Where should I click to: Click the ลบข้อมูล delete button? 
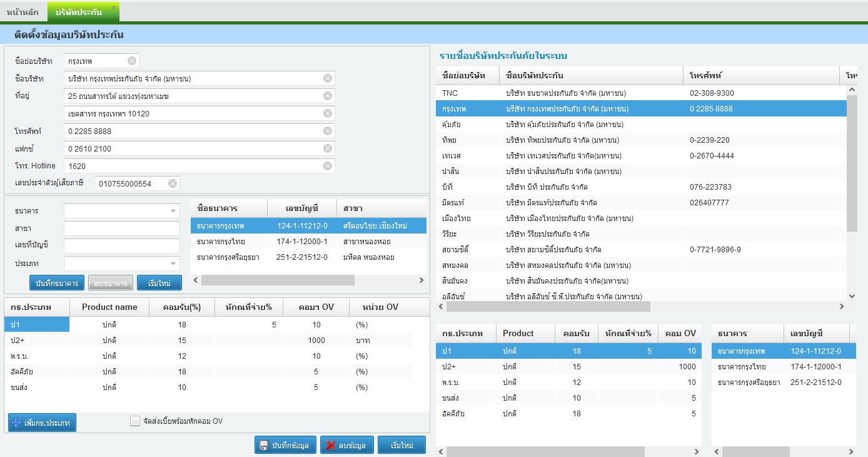click(347, 445)
